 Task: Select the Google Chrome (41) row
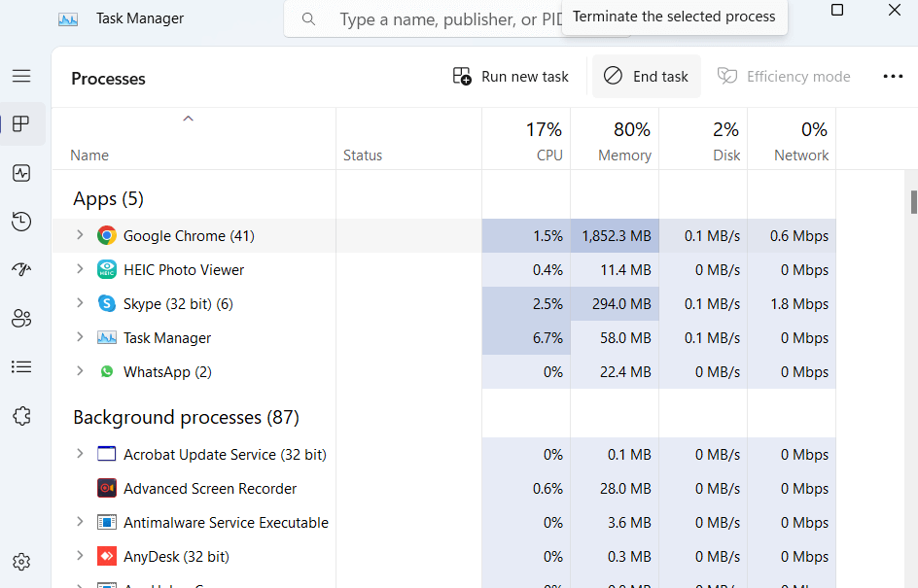pyautogui.click(x=443, y=236)
